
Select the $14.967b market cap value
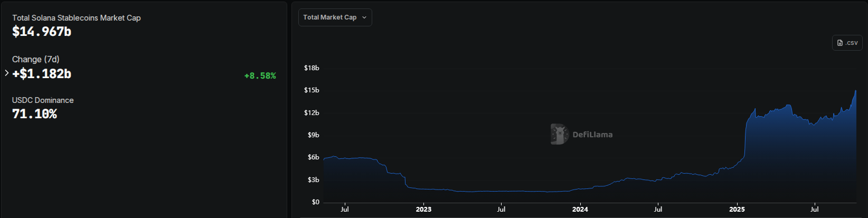(42, 32)
